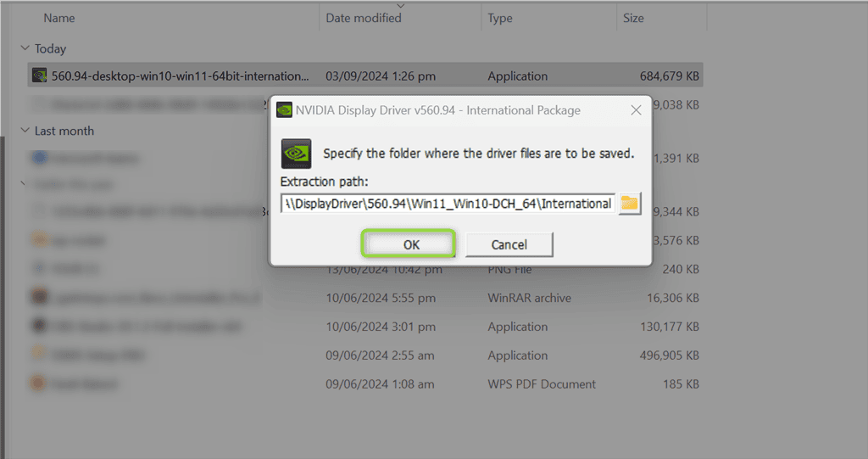Select the WPS PDF Document file row
The height and width of the screenshot is (459, 868).
(365, 383)
